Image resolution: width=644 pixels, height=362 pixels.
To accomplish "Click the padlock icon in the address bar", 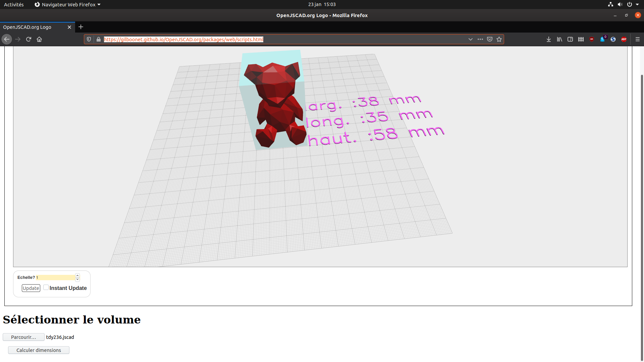I will tap(98, 39).
